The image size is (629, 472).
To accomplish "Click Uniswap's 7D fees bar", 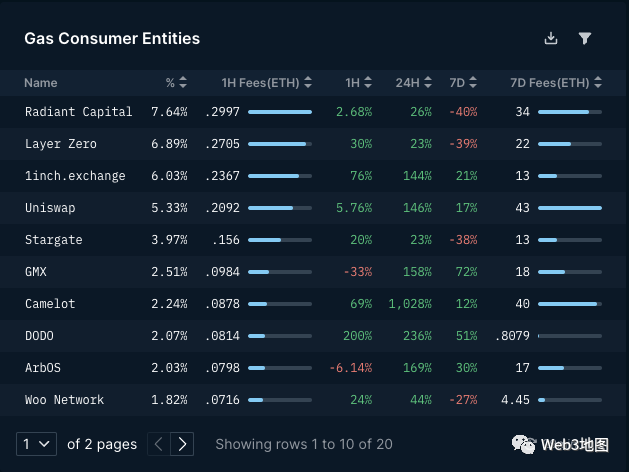I will click(570, 208).
